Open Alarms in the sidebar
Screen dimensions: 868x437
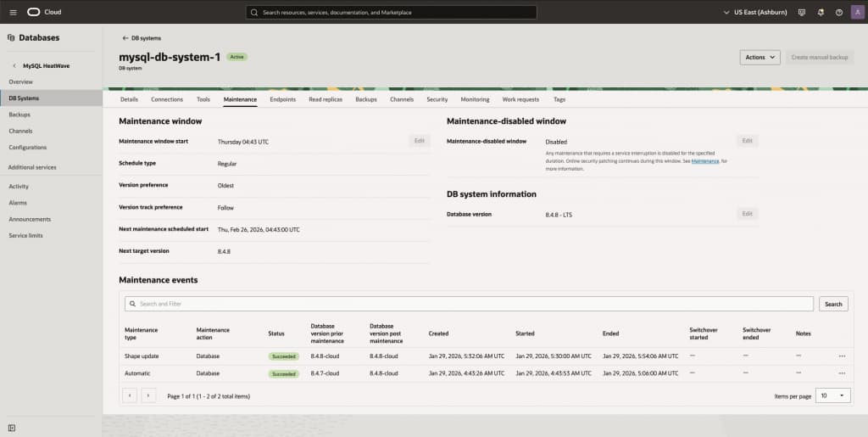point(18,203)
